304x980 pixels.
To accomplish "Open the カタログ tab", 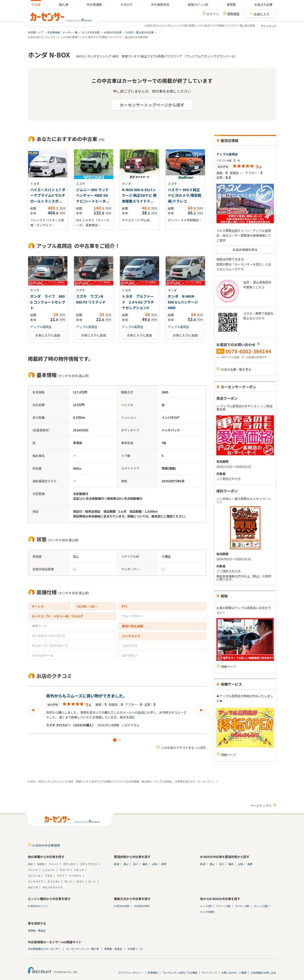I will pos(126,5).
